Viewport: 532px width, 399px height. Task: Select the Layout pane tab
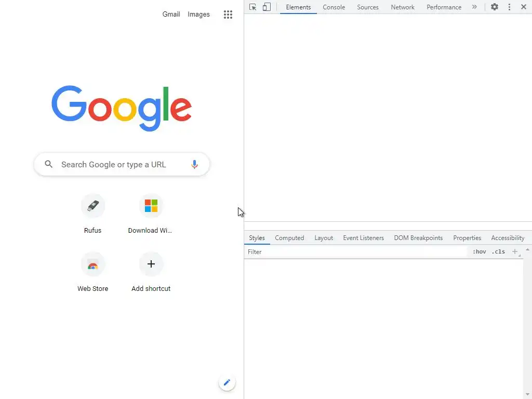[324, 238]
